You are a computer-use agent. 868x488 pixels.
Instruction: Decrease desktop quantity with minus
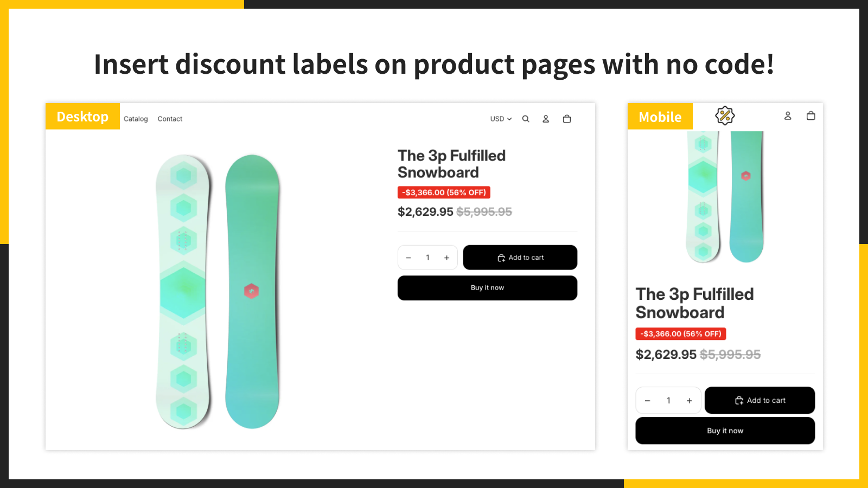coord(409,258)
